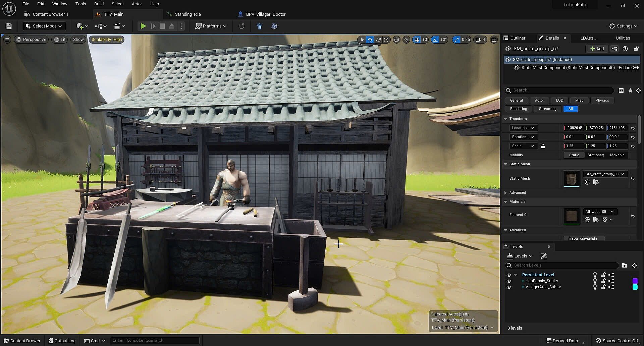Click the Add component button
This screenshot has width=644, height=346.
pyautogui.click(x=597, y=49)
